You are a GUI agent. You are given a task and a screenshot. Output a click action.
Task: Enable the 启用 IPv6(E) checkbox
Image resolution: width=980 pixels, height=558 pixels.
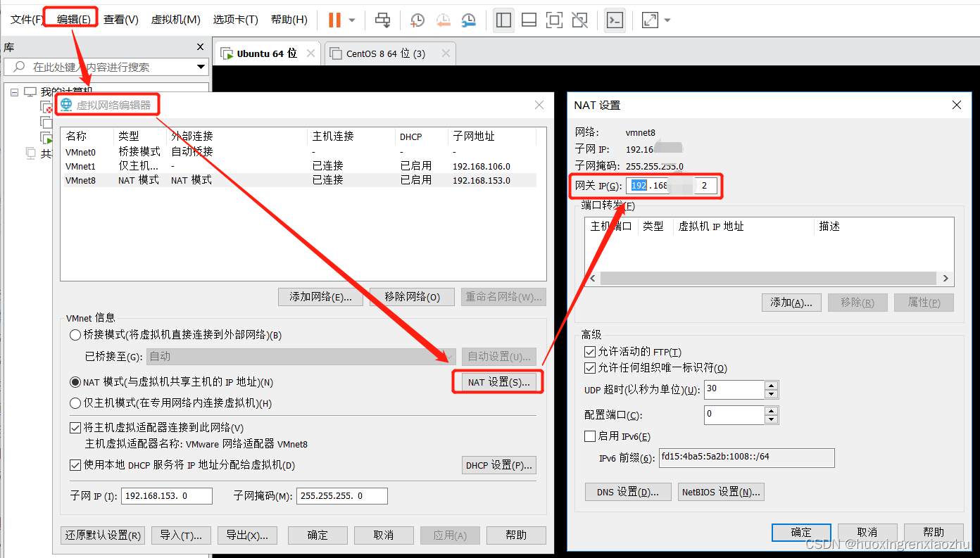tap(590, 436)
